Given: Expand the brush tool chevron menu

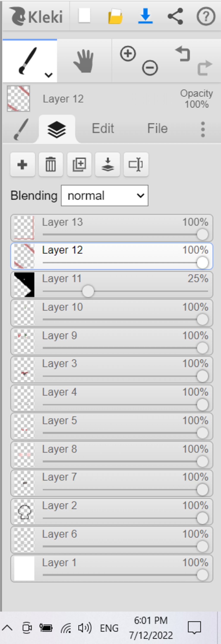Looking at the screenshot, I should coord(48,75).
